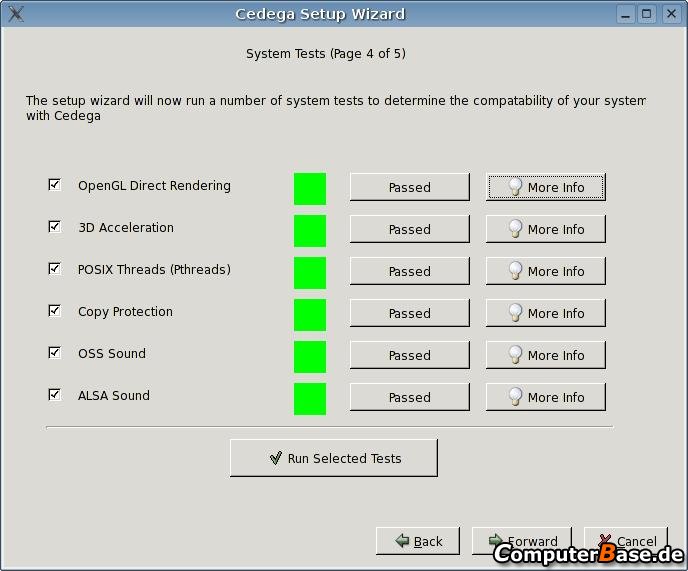
Task: Click the green status square for 3D Acceleration
Action: [310, 231]
